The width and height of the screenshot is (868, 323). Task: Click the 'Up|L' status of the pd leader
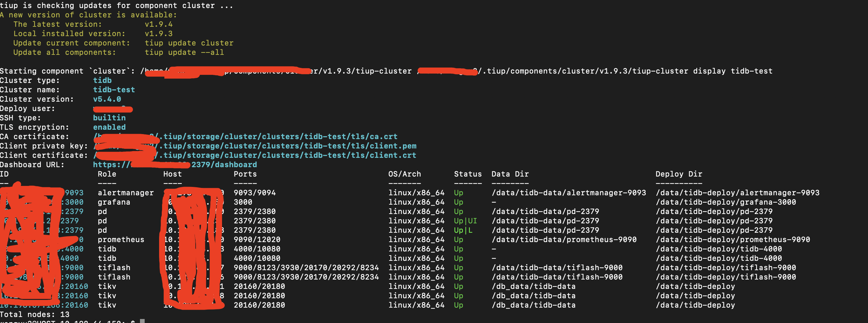(x=463, y=230)
